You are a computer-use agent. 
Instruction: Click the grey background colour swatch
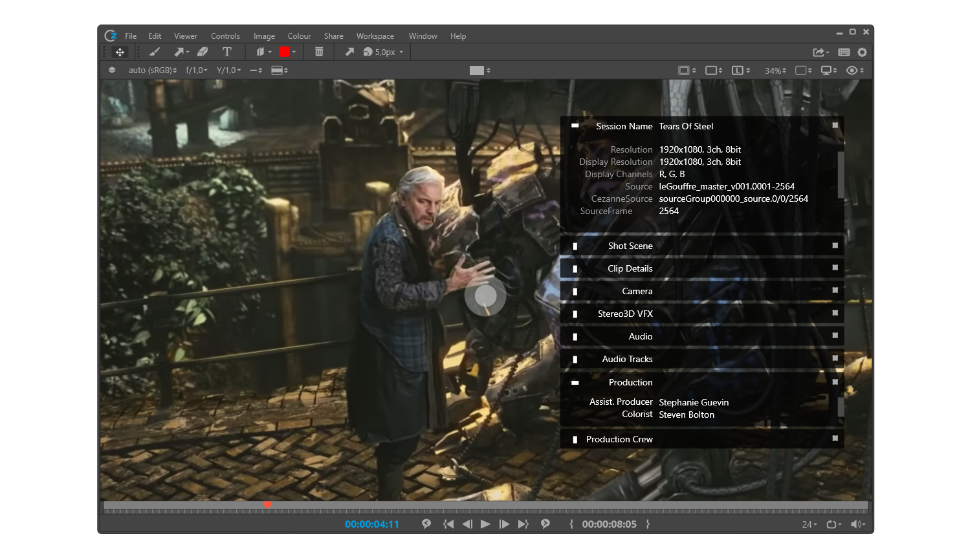[x=477, y=70]
